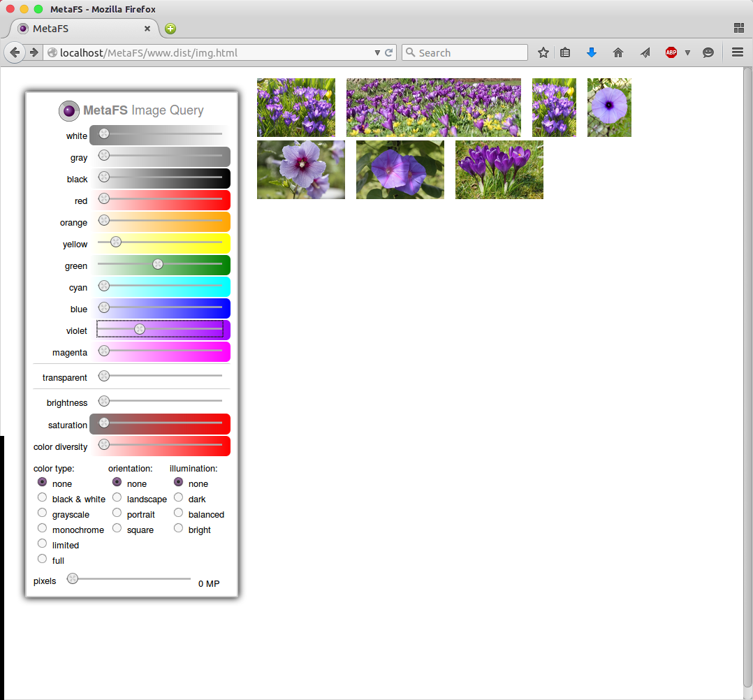Click the brightness slider handle
The width and height of the screenshot is (753, 700).
[x=103, y=401]
